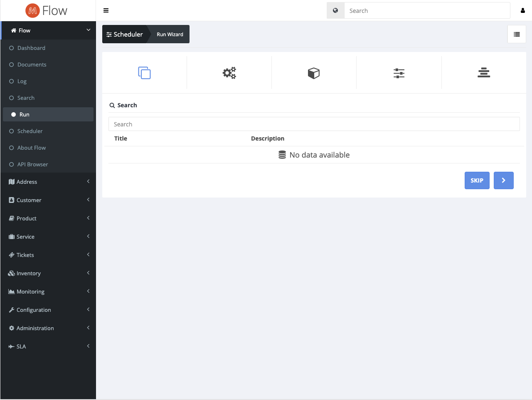Click the globe icon beside top search
532x400 pixels.
pyautogui.click(x=335, y=11)
